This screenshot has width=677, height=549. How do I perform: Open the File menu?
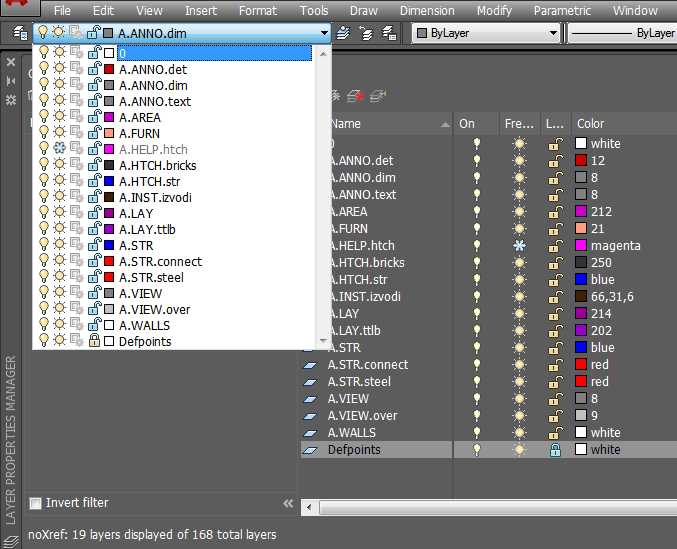(62, 10)
